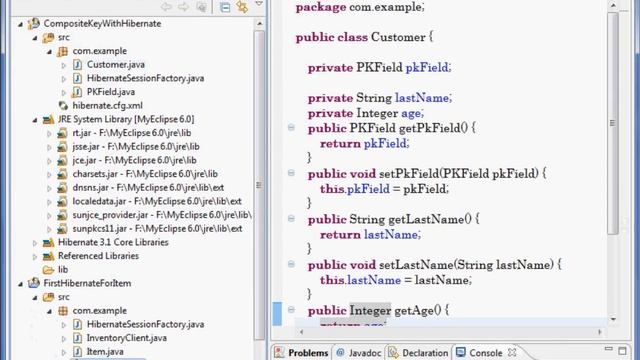
Task: Click the FirstHibernateForItem project icon
Action: (34, 283)
